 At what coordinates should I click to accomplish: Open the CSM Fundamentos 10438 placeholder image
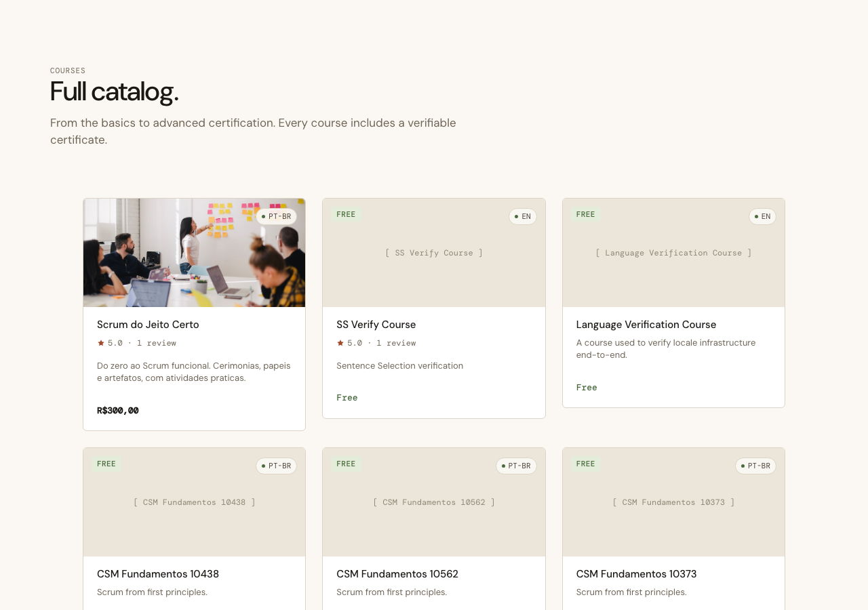point(194,502)
